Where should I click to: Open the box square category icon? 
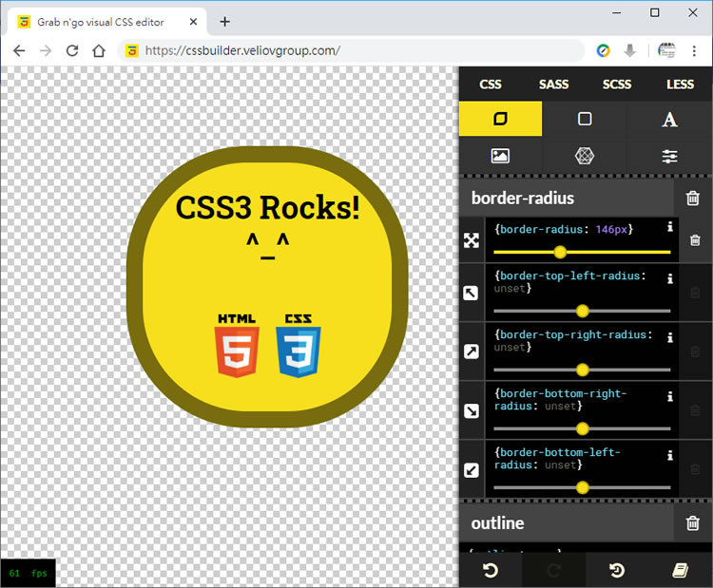[585, 119]
